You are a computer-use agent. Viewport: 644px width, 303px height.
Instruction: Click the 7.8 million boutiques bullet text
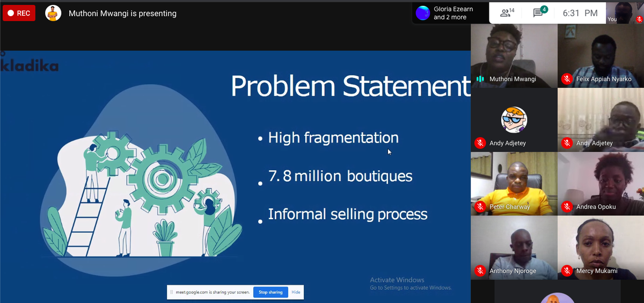point(340,176)
